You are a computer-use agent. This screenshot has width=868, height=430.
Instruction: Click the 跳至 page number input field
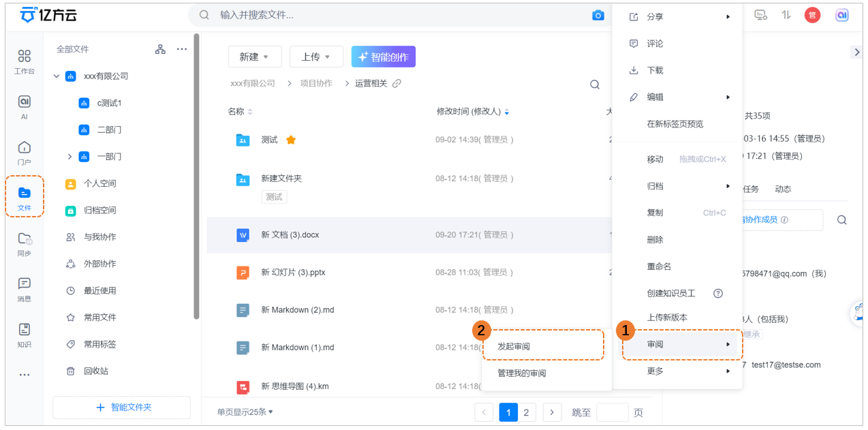point(612,412)
